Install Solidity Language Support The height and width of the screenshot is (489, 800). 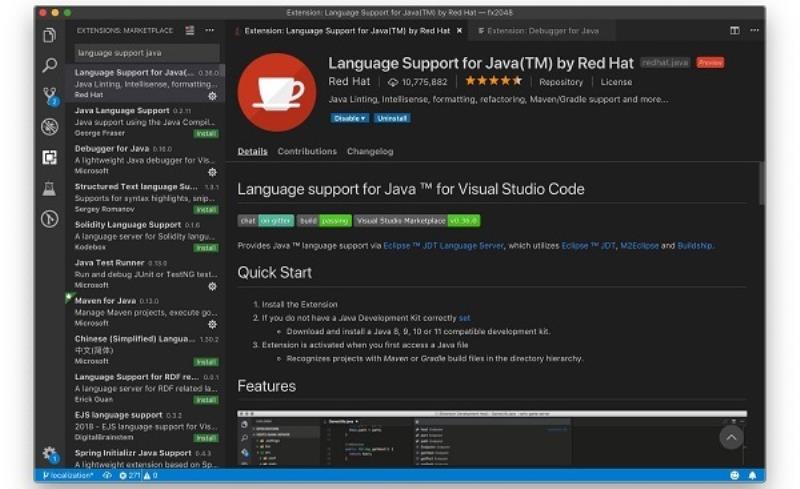pyautogui.click(x=206, y=248)
